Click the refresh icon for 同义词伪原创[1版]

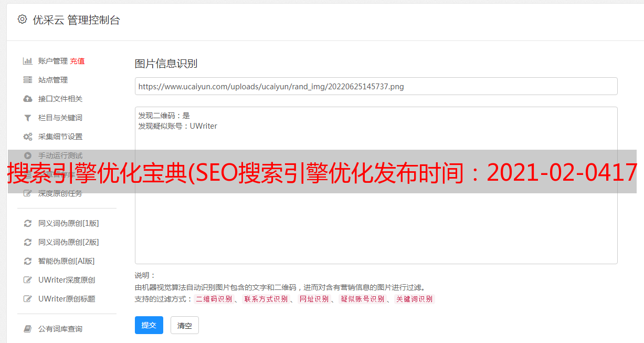pos(28,223)
